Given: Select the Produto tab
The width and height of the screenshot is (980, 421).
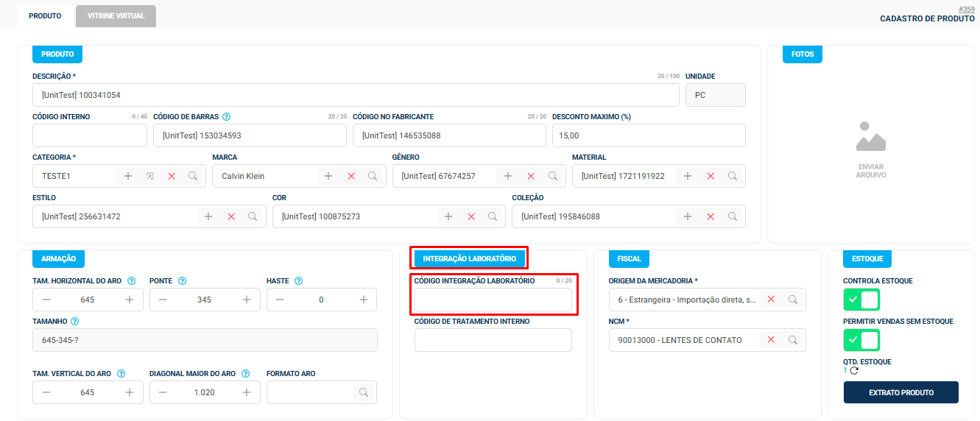Looking at the screenshot, I should tap(45, 15).
